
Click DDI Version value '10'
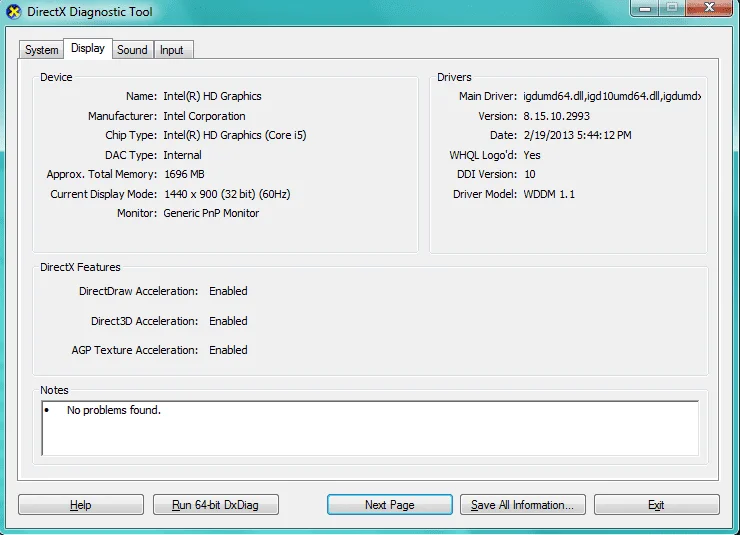[530, 175]
